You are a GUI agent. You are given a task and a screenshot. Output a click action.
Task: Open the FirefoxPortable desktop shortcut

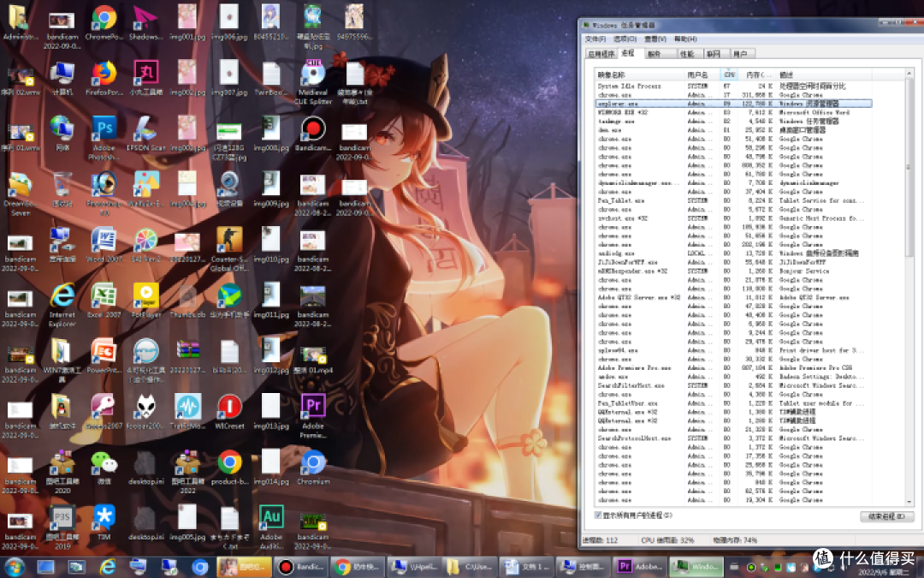[x=104, y=78]
